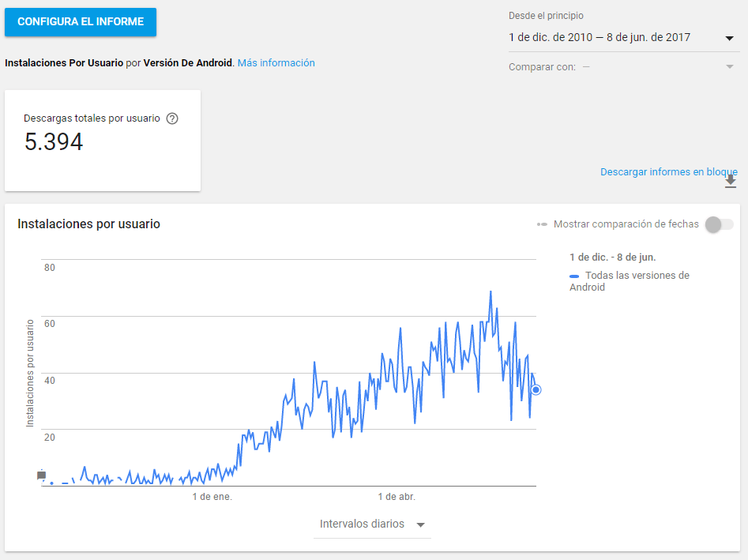The height and width of the screenshot is (560, 748).
Task: Click the highlighted data point ending the line
Action: 536,389
